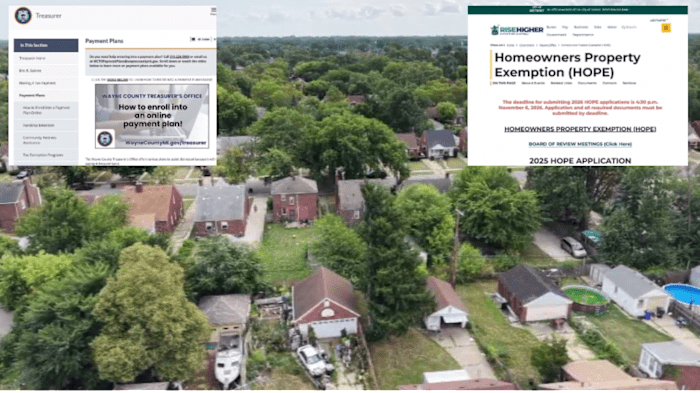Click the Rise Higher Detroit logo
The image size is (700, 393).
[x=517, y=30]
